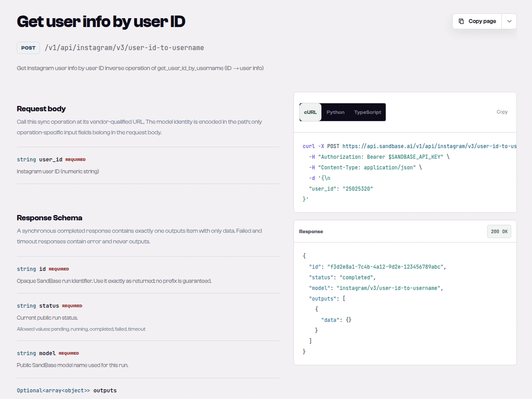The width and height of the screenshot is (532, 399).
Task: Click the "status": "completed" response line
Action: click(342, 277)
